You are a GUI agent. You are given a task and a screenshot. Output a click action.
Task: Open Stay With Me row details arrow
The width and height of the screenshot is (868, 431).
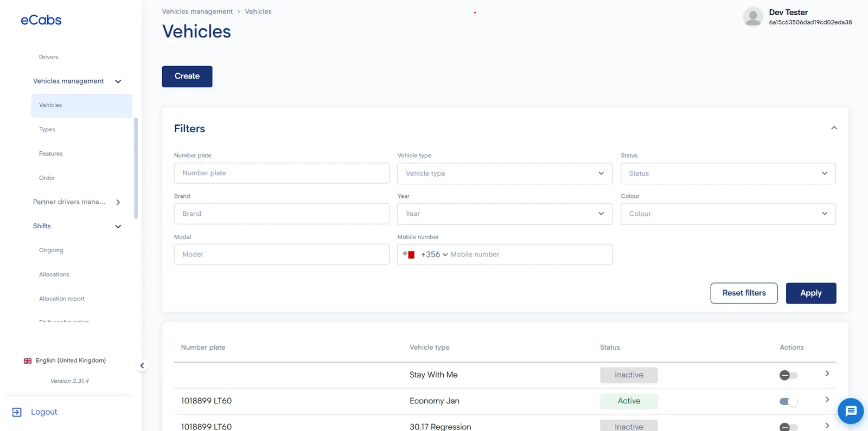827,374
